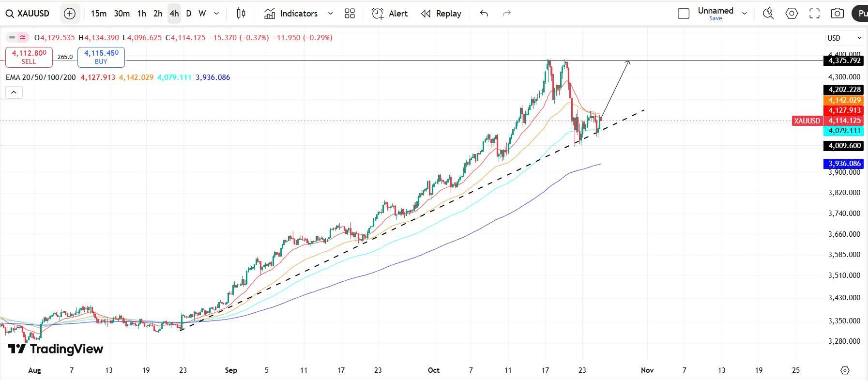This screenshot has height=381, width=868.
Task: Take a snapshot with the camera icon
Action: coord(837,14)
